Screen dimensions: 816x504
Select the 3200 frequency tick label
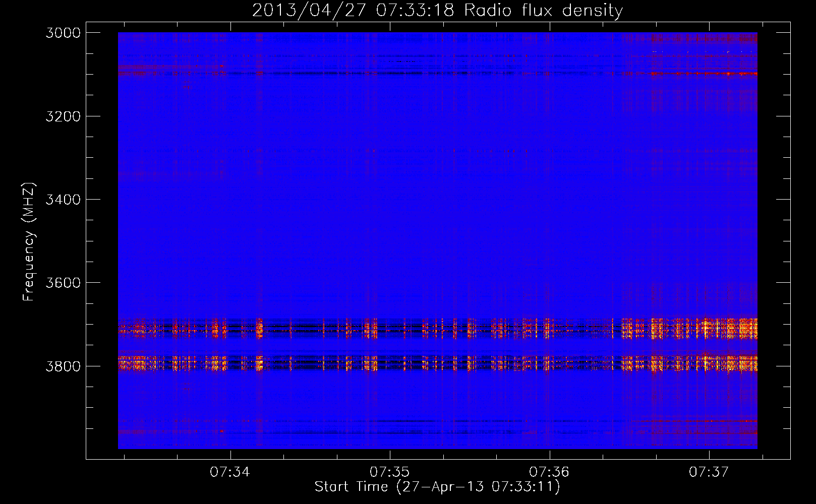pos(63,116)
